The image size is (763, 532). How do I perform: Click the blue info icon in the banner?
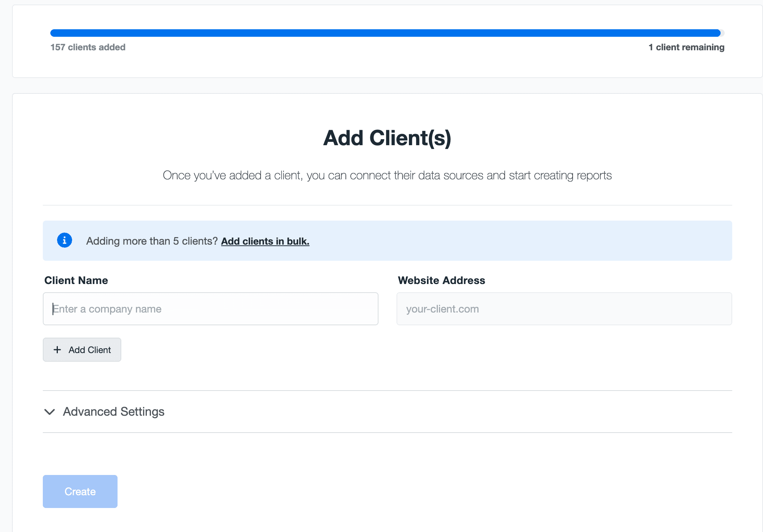[64, 240]
